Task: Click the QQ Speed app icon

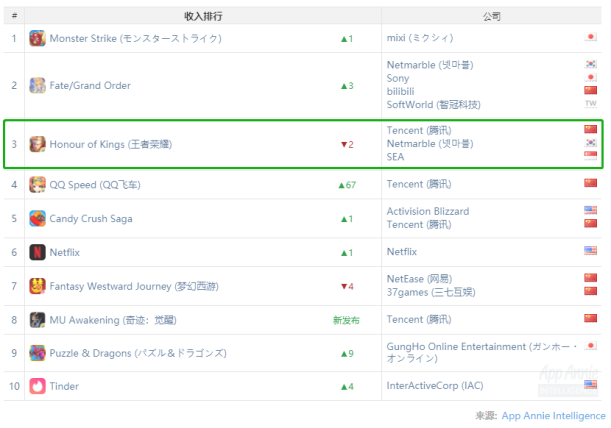Action: click(x=37, y=185)
